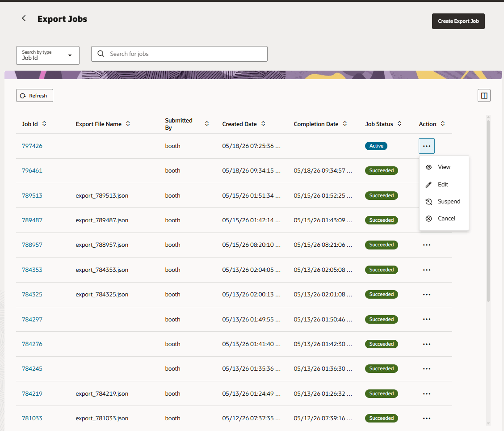The height and width of the screenshot is (431, 504).
Task: Click completion date 05/18/26 09:34:57
Action: point(323,170)
